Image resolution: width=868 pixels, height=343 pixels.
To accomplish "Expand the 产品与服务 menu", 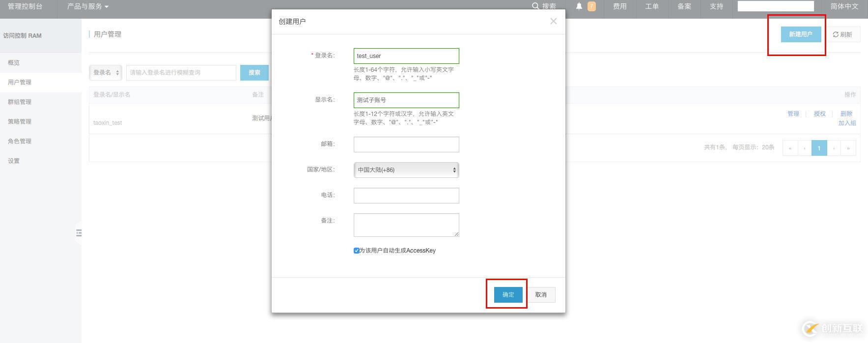I will pyautogui.click(x=88, y=6).
